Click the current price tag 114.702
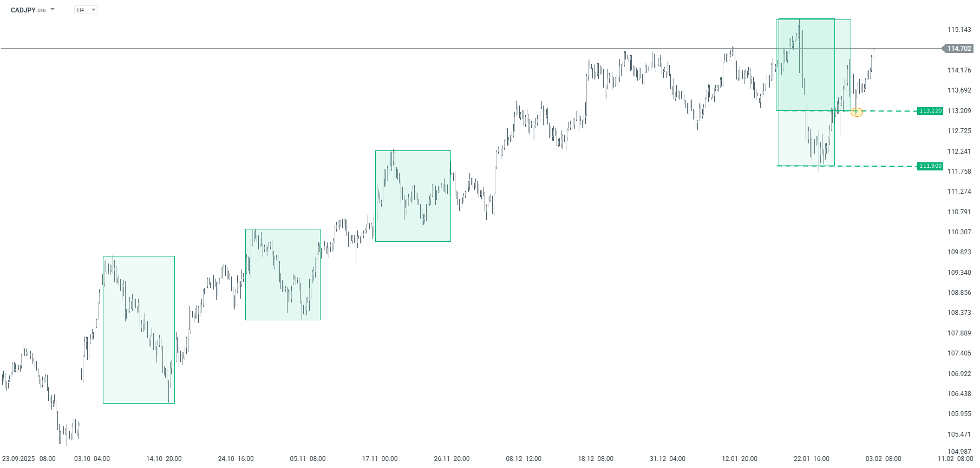The height and width of the screenshot is (468, 980). coord(959,49)
